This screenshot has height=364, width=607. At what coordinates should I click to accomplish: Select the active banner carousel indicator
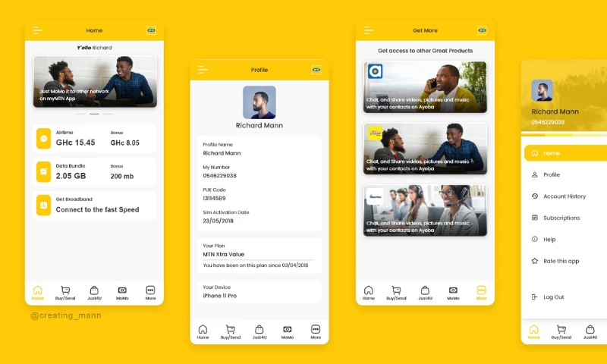click(94, 114)
